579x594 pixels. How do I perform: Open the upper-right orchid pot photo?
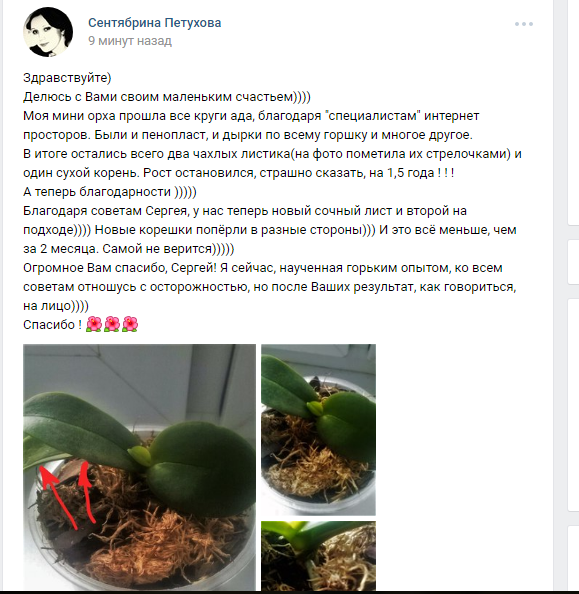pyautogui.click(x=318, y=430)
